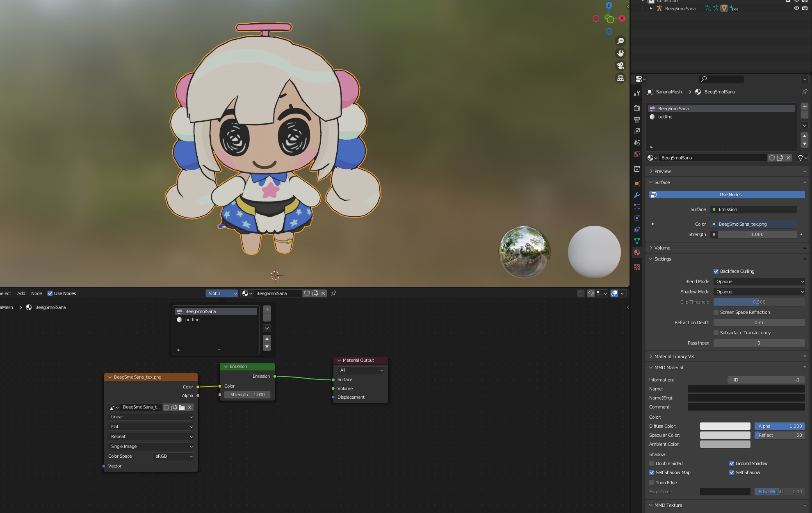Click the BeegSmolSana_tex.png color link field
This screenshot has height=513, width=812.
(753, 224)
